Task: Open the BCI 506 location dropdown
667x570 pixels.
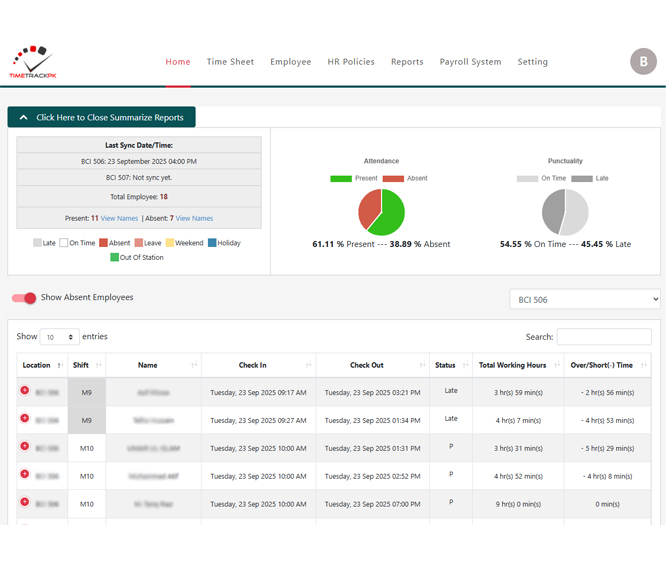Action: pyautogui.click(x=584, y=299)
